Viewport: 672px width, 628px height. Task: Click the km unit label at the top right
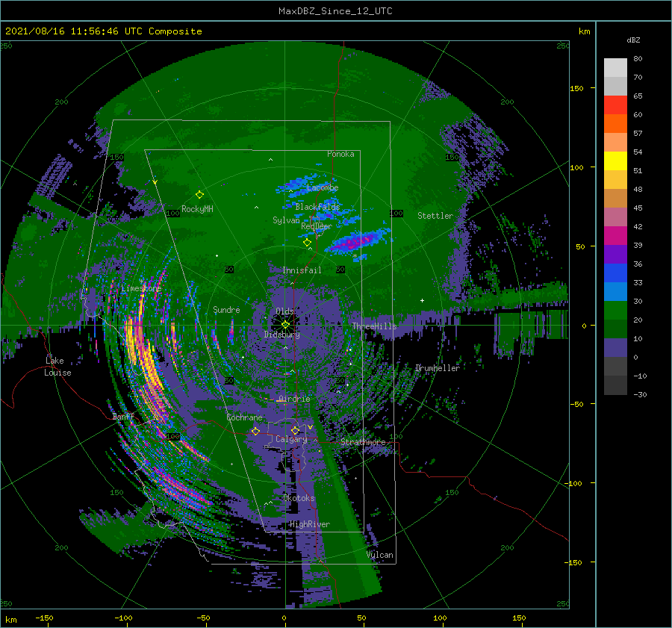pyautogui.click(x=584, y=31)
